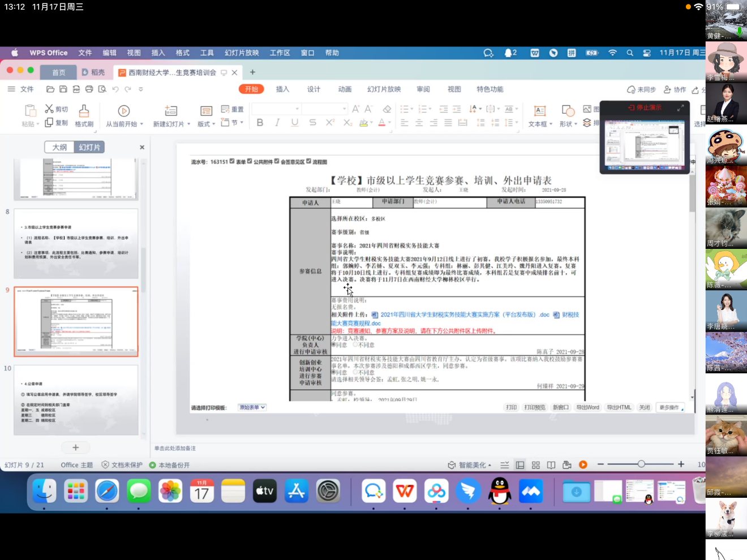Screen dimensions: 747x560
Task: Open the 特色功能 ribbon tab
Action: click(x=490, y=89)
